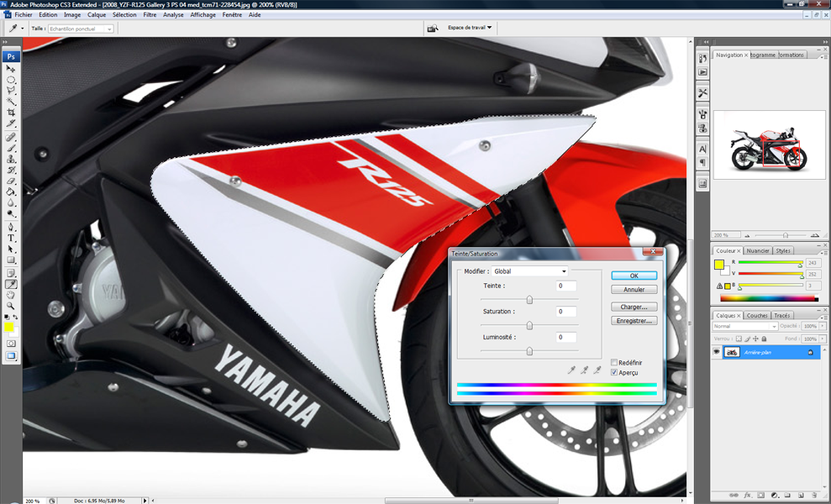Select the Path Selection tool
The height and width of the screenshot is (504, 831).
coord(11,249)
